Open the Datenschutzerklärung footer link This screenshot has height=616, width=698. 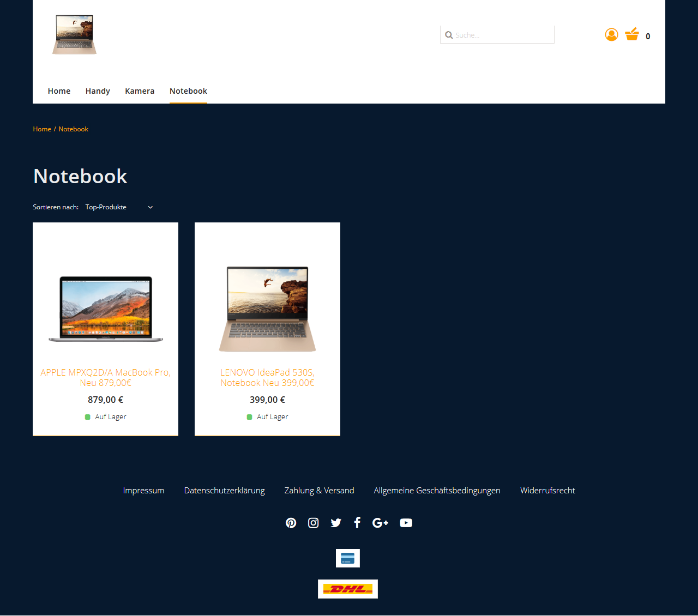224,491
